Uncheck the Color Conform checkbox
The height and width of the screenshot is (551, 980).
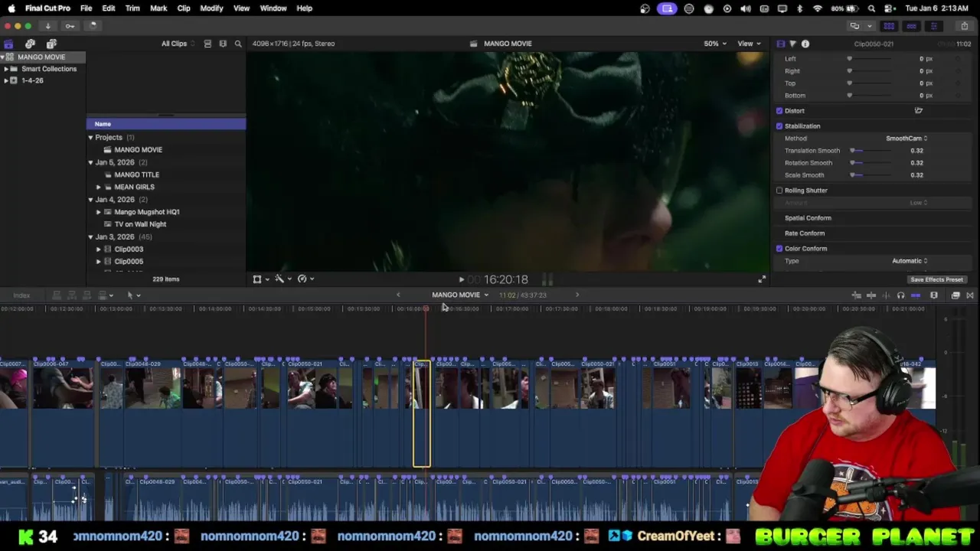779,249
